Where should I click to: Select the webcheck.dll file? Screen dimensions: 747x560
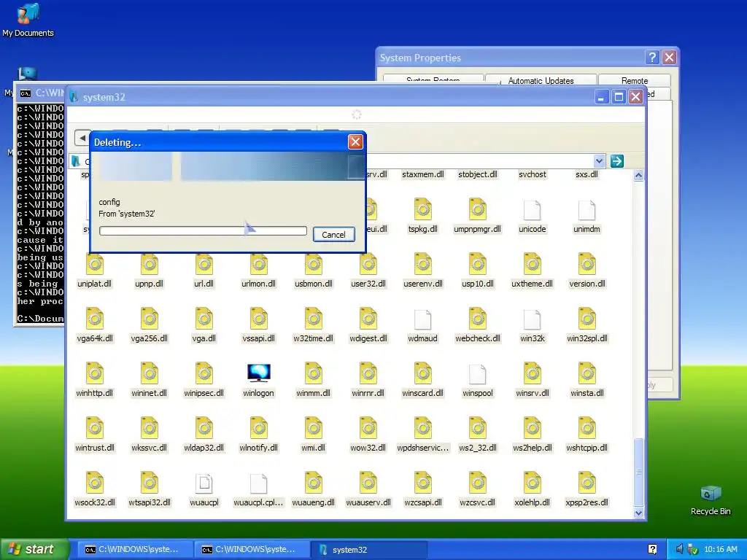(478, 319)
